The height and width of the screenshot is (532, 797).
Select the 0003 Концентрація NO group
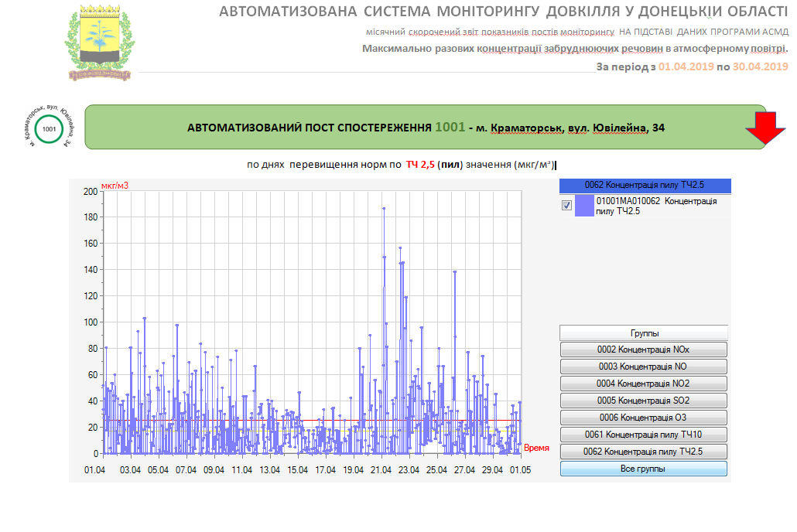tap(644, 367)
